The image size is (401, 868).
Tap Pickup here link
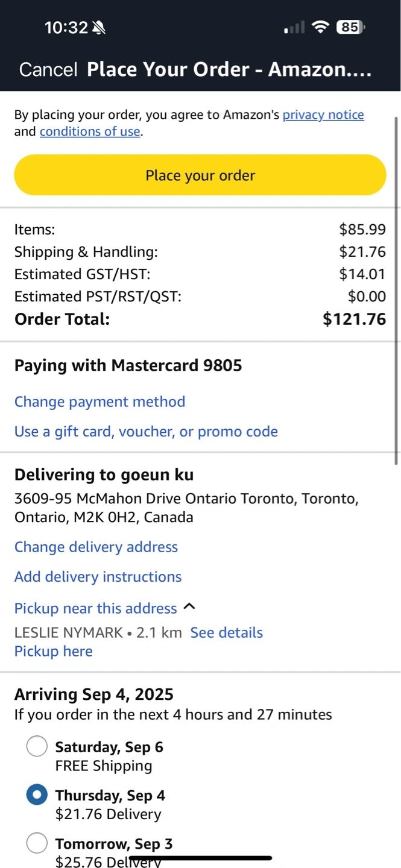54,651
